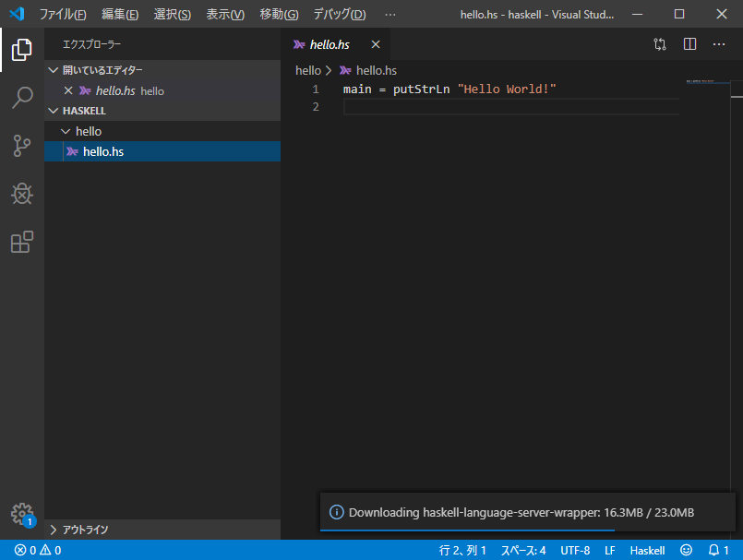743x560 pixels.
Task: Select hello.hs in the hello folder tree
Action: (104, 150)
